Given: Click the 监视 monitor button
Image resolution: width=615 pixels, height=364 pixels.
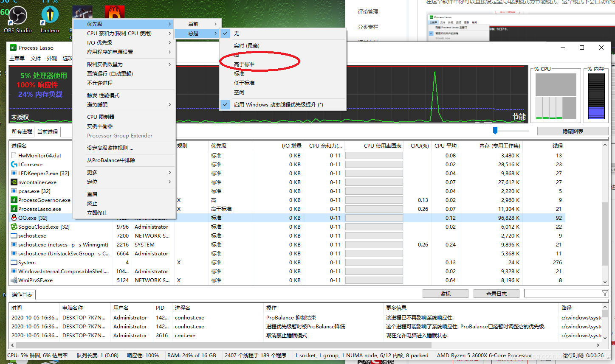Looking at the screenshot, I should [x=445, y=294].
